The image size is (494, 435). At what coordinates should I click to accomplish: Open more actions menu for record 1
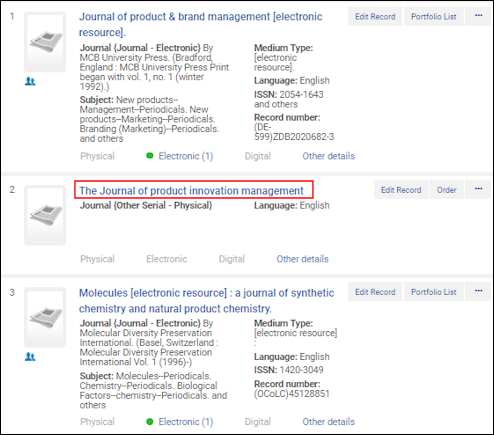(x=478, y=16)
